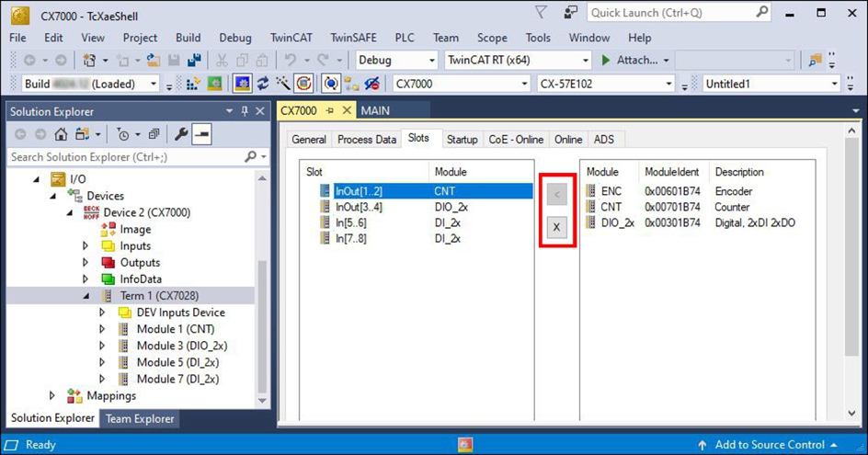
Task: Click the Open File folder icon
Action: [154, 60]
